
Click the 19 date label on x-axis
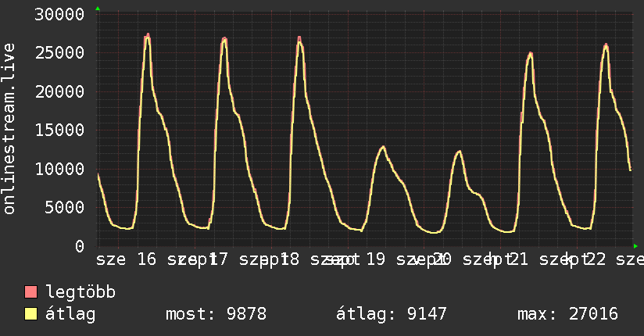pyautogui.click(x=375, y=259)
